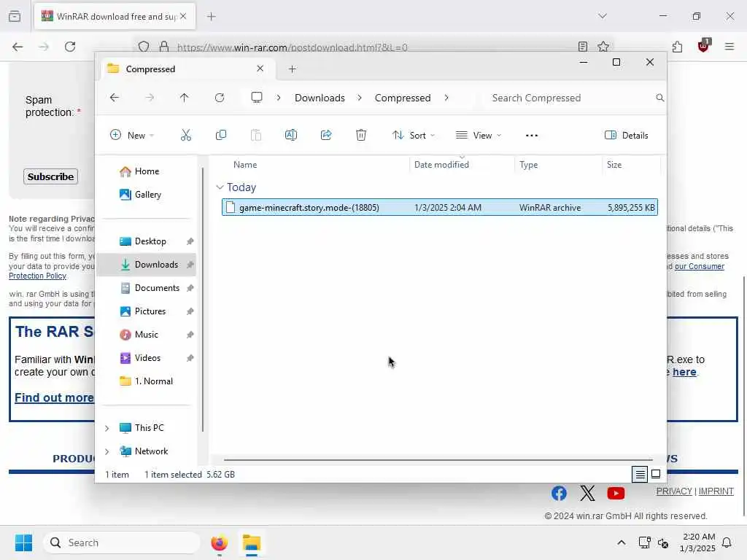Collapse the Today group

(x=220, y=187)
